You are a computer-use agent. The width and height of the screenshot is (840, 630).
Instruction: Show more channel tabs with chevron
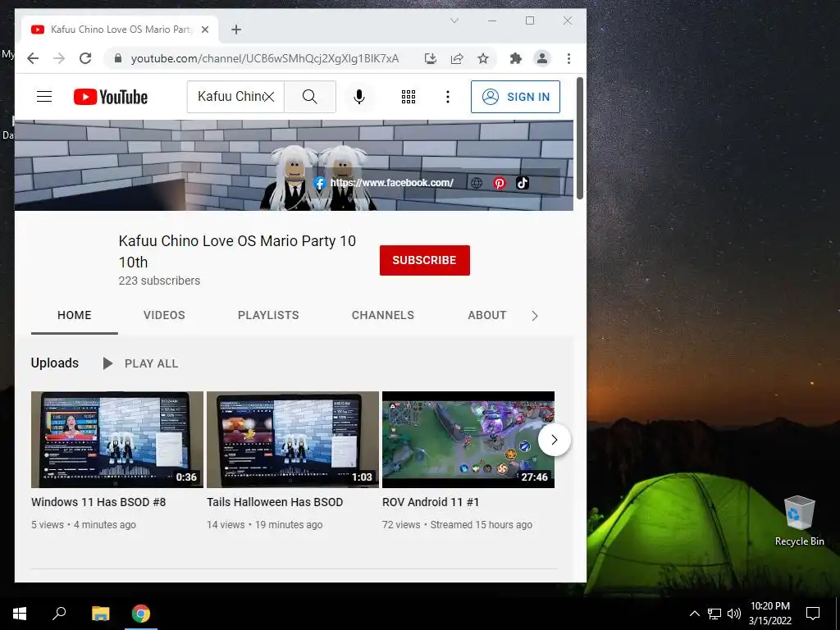click(x=535, y=316)
